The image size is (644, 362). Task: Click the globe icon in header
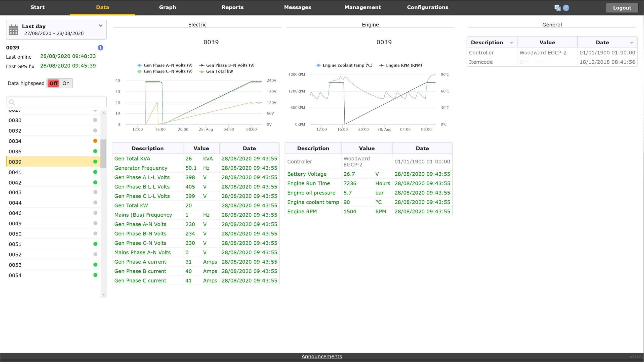tap(566, 8)
